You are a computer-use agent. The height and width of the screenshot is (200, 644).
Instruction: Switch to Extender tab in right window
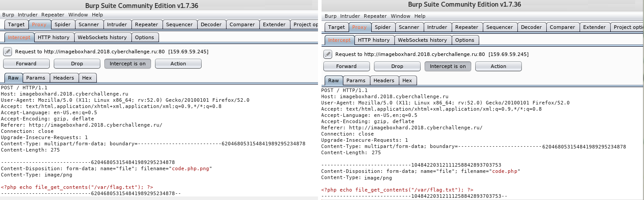[594, 27]
